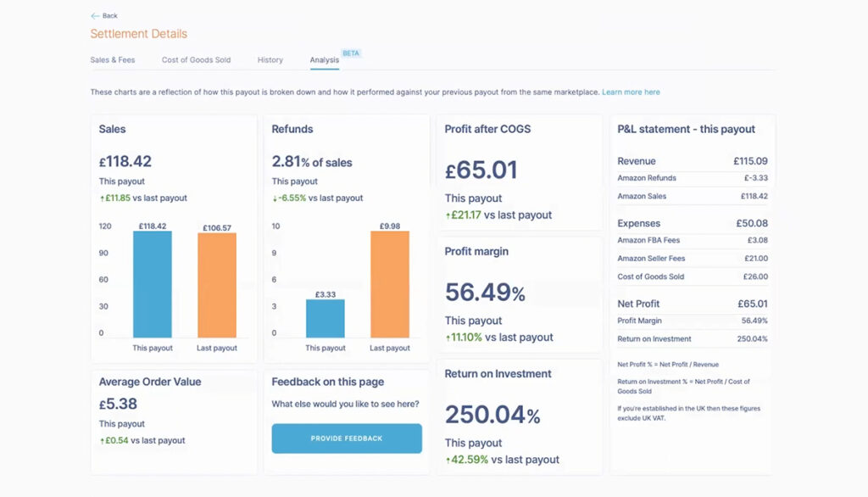The width and height of the screenshot is (868, 497).
Task: Click green up arrow in Sales card
Action: (101, 198)
